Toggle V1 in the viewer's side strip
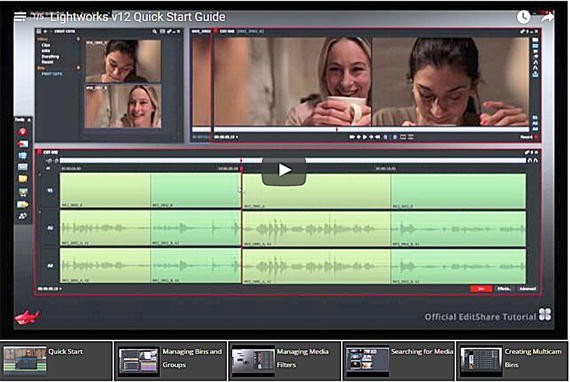 tap(535, 118)
